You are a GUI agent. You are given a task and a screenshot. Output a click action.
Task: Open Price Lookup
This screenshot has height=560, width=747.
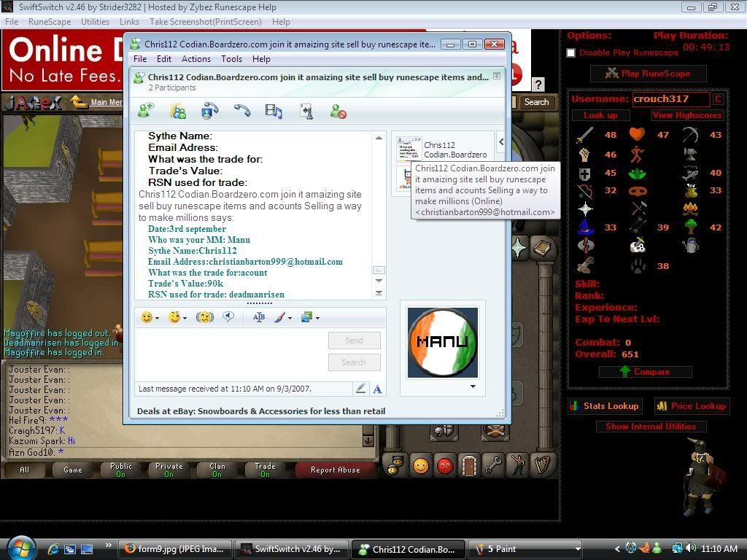(692, 406)
